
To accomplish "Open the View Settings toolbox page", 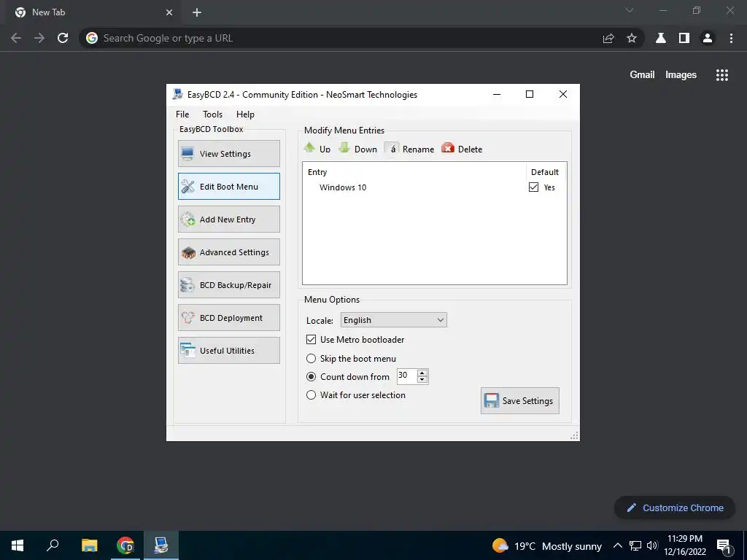I will point(228,153).
